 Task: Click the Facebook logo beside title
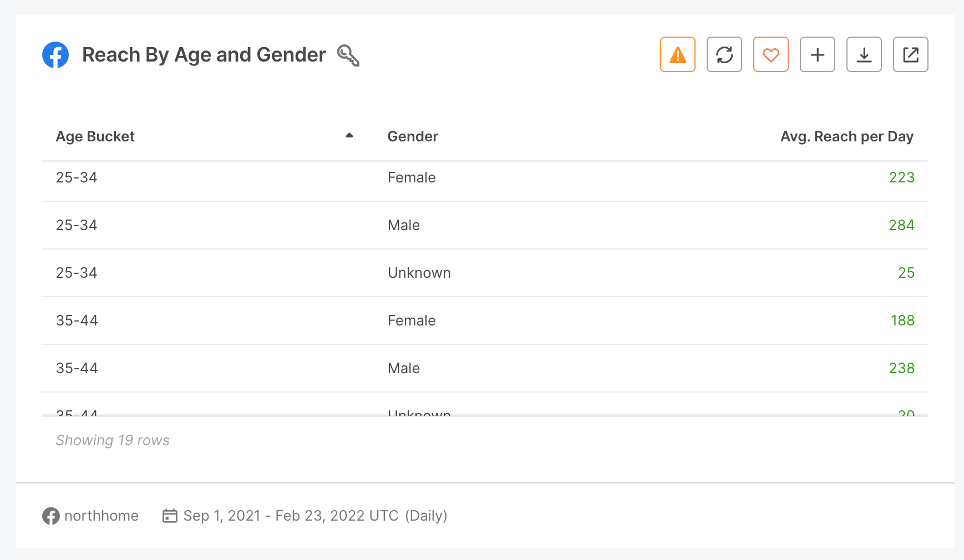(55, 55)
